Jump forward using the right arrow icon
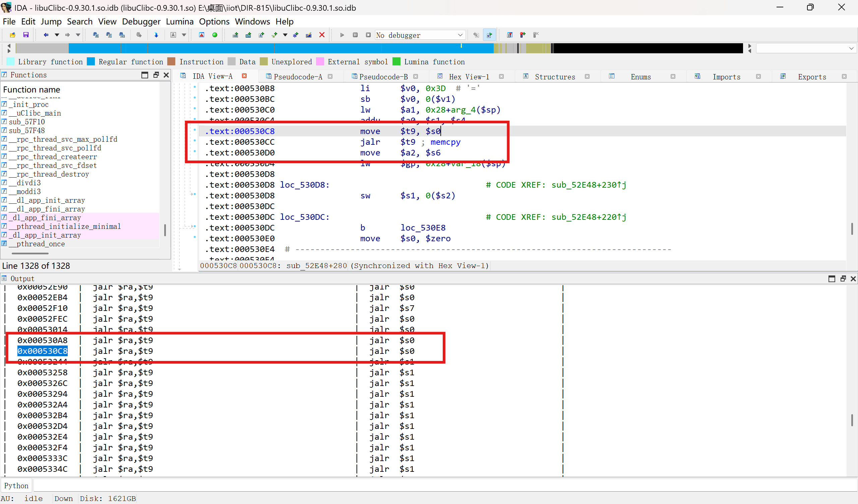The height and width of the screenshot is (504, 858). coord(67,35)
